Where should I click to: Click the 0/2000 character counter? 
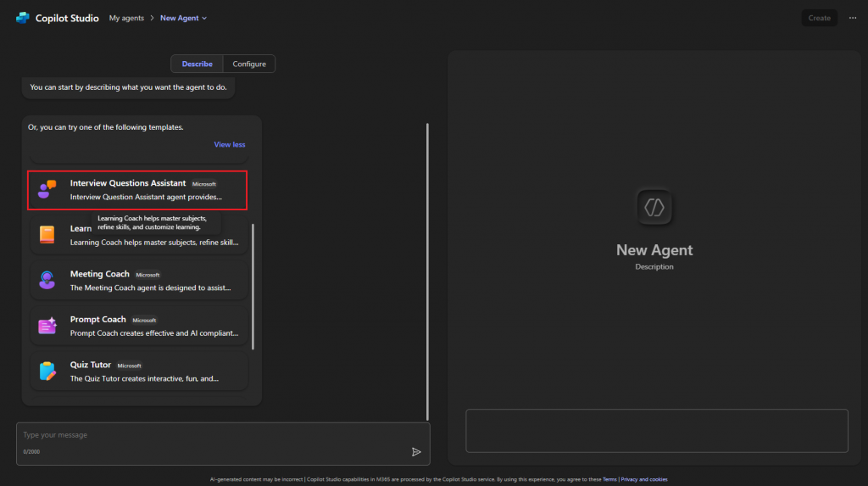[31, 451]
